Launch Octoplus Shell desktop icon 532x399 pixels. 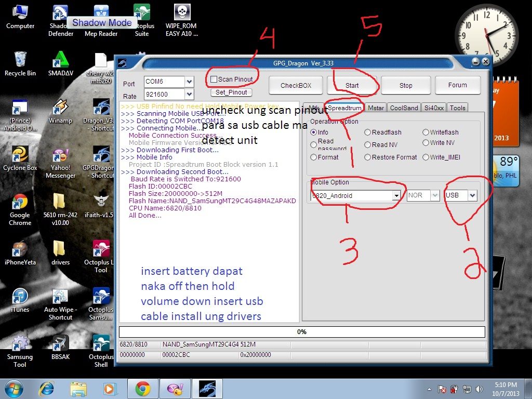pos(101,352)
